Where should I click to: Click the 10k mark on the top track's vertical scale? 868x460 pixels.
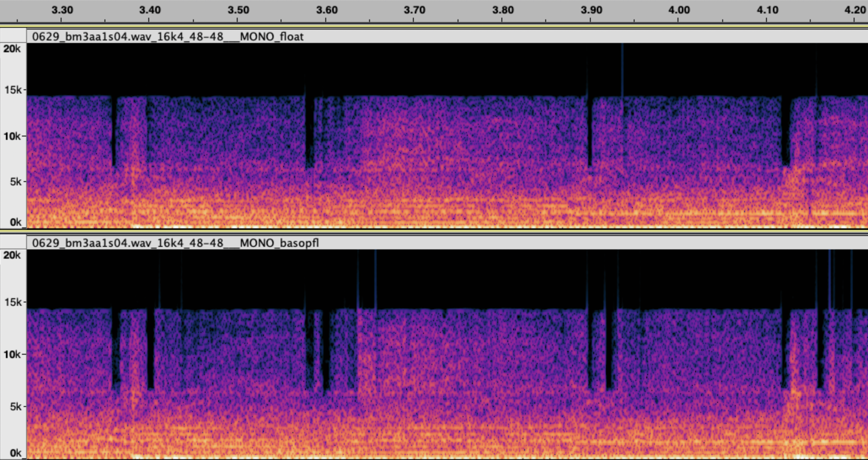tap(12, 136)
